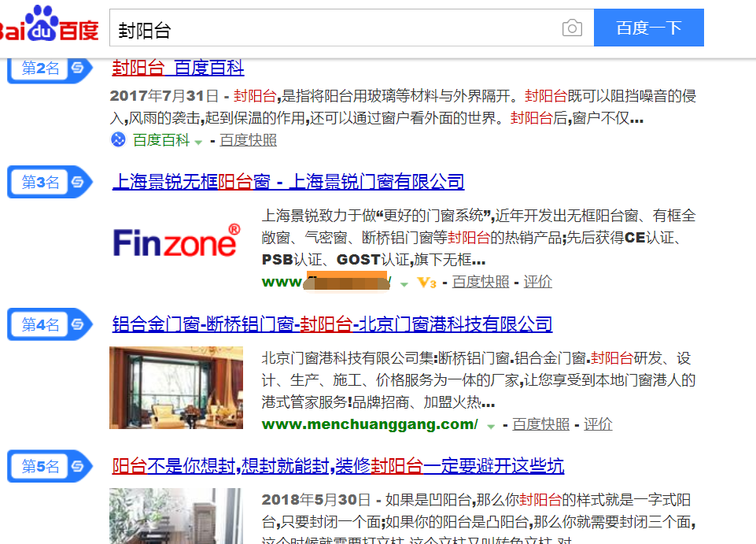Click the camera image search icon

click(x=572, y=28)
